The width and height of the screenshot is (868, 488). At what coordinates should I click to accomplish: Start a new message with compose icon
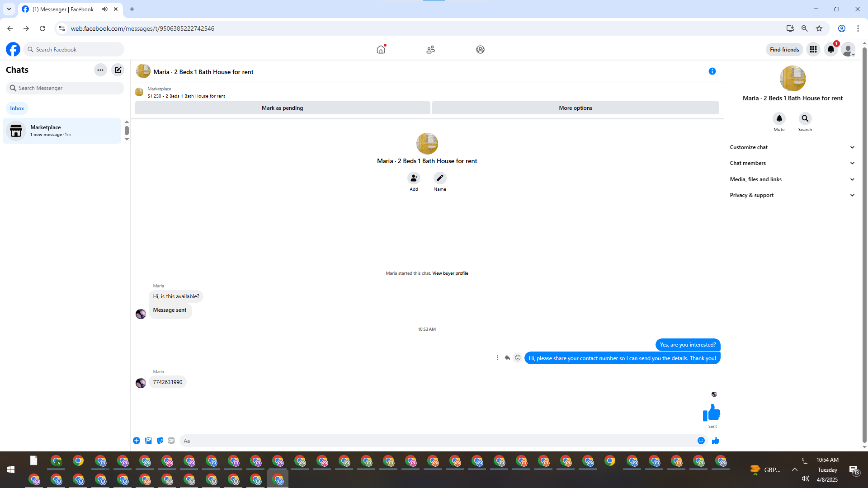118,70
